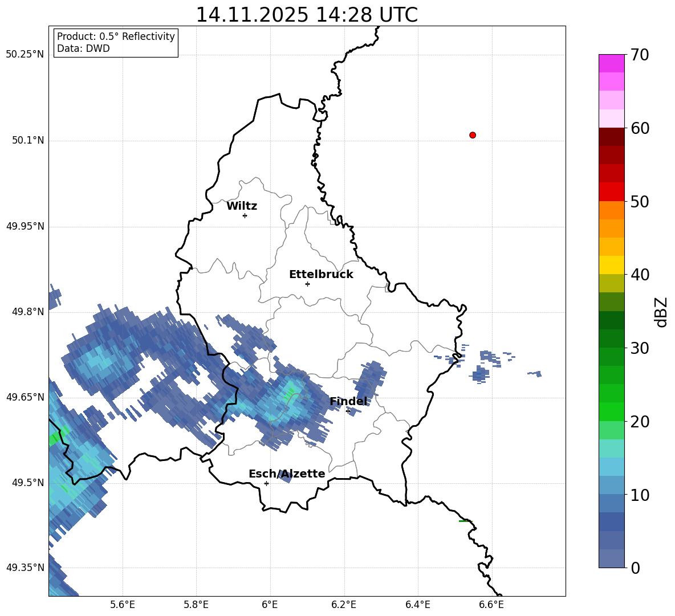Image resolution: width=675 pixels, height=616 pixels.
Task: Click the 5.6°E longitude label
Action: pos(123,605)
